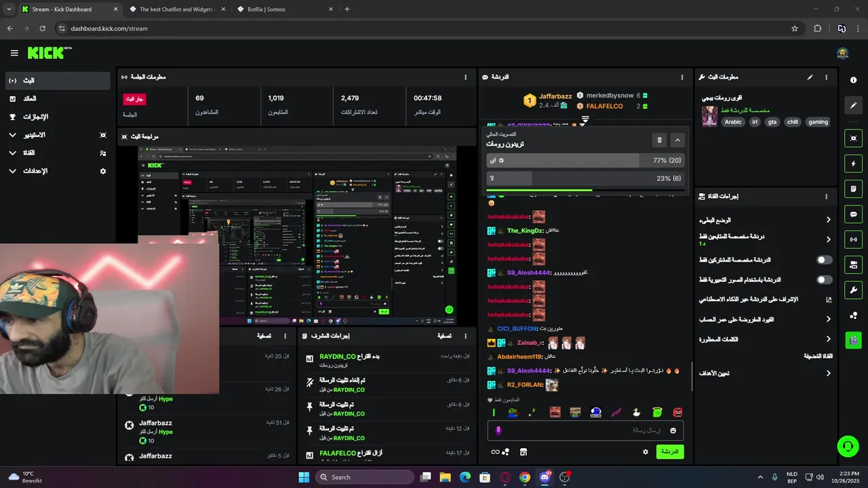868x488 pixels.
Task: Delete the current poll with the trash icon
Action: [659, 140]
